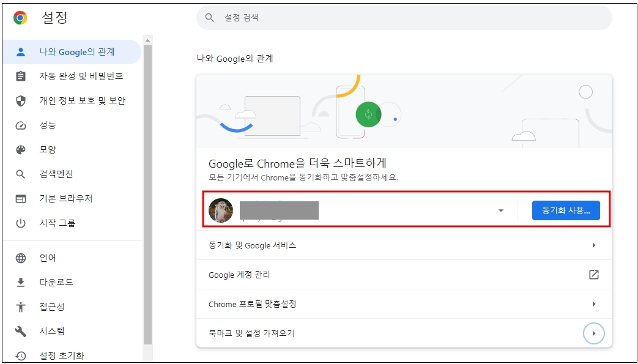Click the 모든 기기에서 Chrome을 동기화하고 subtitle
The image size is (638, 364).
pos(303,178)
